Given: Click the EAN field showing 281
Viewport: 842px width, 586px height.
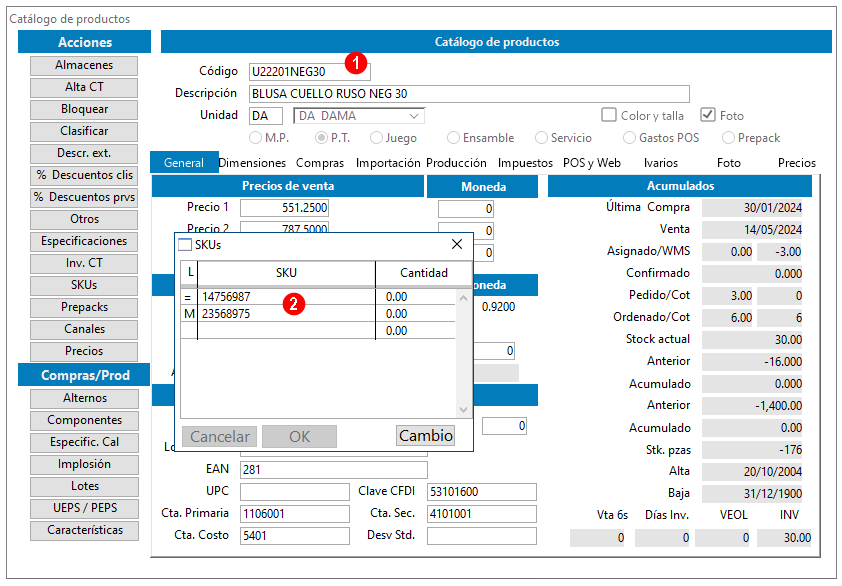Looking at the screenshot, I should (x=334, y=470).
